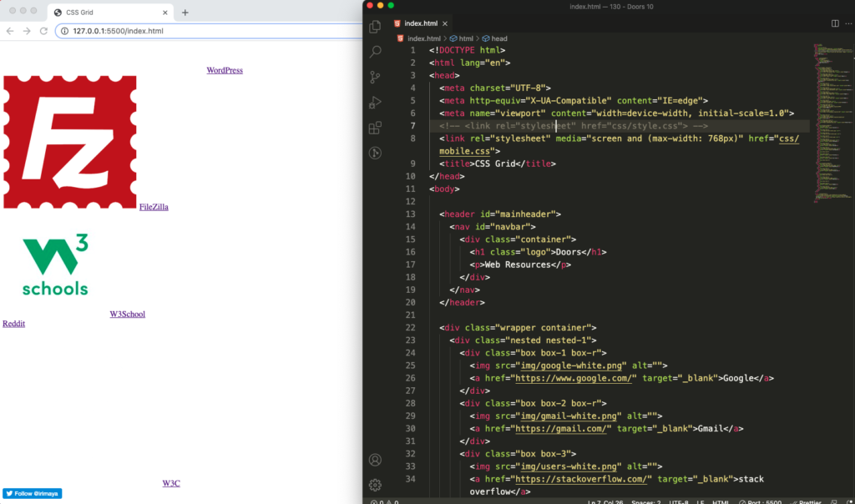Click the Prettier status bar entry
855x504 pixels.
806,501
